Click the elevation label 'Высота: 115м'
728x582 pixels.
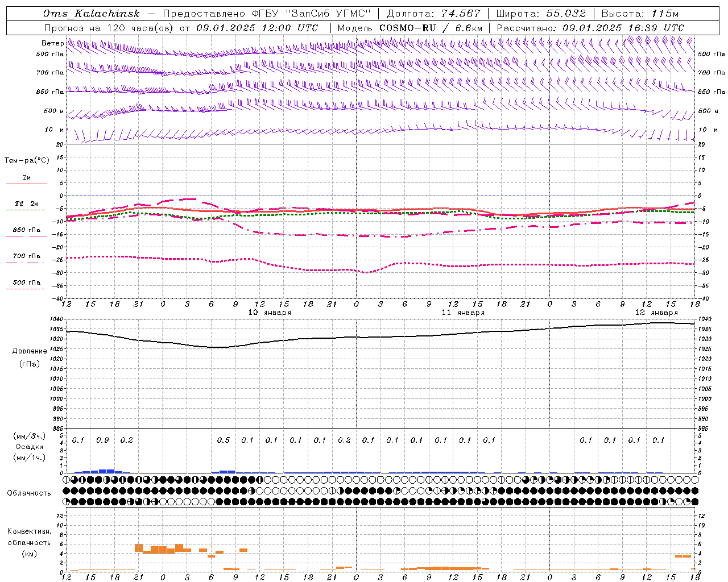[x=640, y=14]
